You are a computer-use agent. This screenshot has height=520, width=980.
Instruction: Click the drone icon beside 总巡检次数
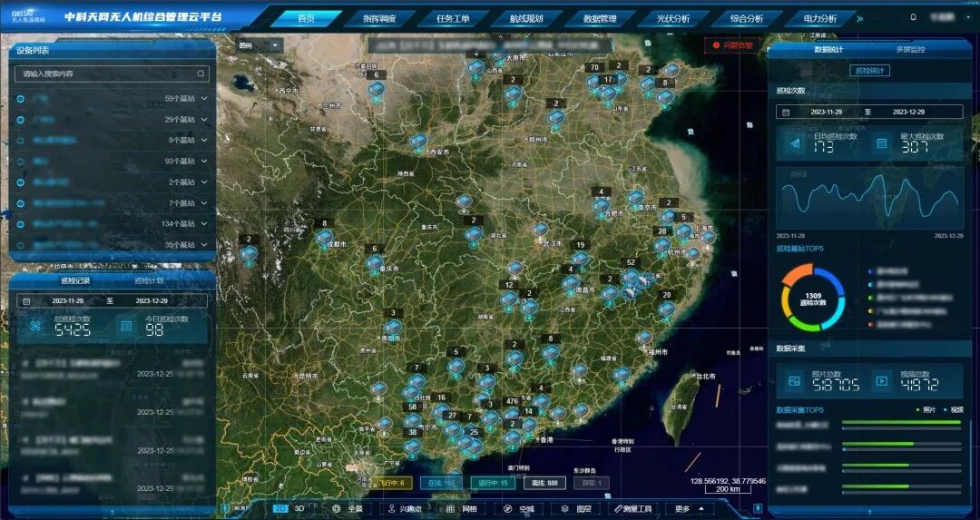click(36, 327)
